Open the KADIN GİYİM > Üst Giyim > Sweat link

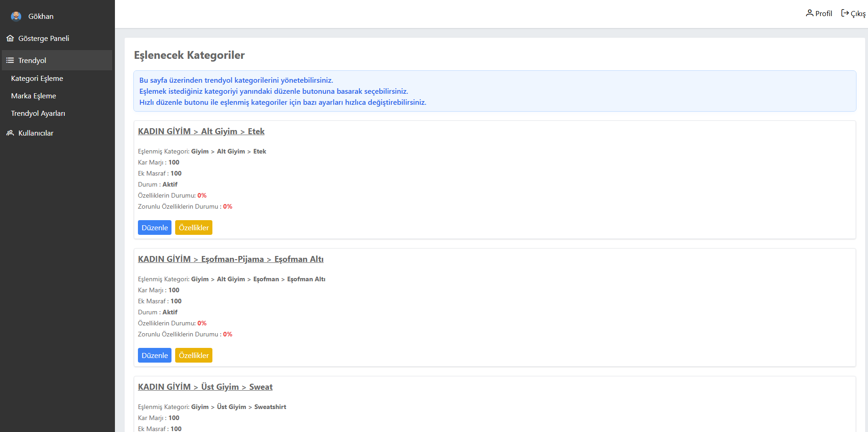(x=205, y=387)
